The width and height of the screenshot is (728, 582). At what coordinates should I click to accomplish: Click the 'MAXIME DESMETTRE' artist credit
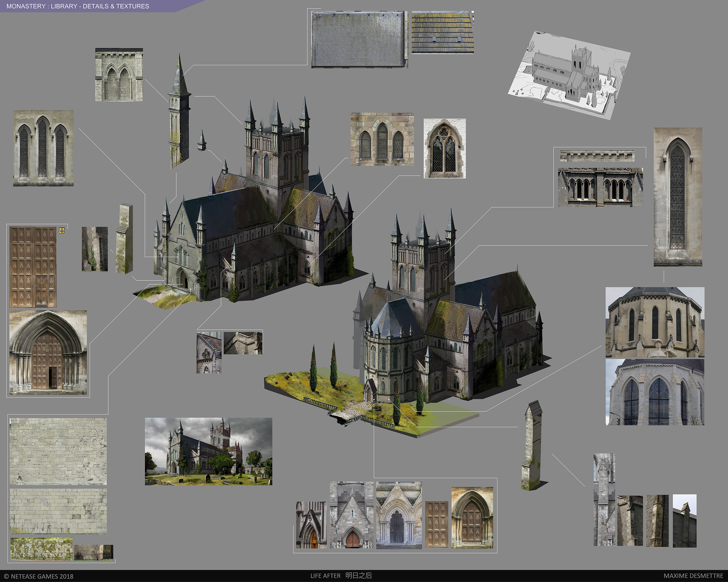(693, 576)
